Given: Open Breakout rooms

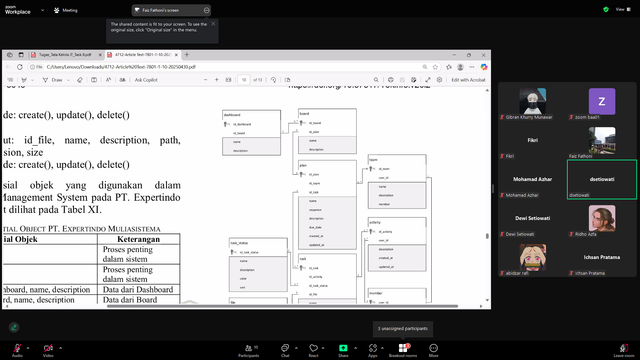Looking at the screenshot, I should point(403,350).
